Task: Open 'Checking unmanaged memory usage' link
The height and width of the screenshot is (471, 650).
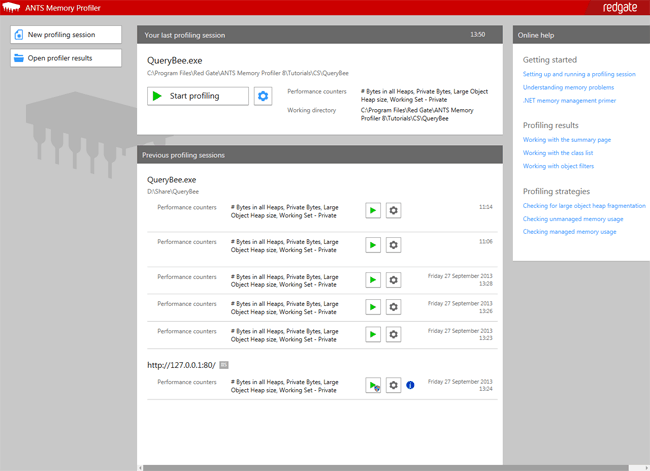Action: coord(573,218)
